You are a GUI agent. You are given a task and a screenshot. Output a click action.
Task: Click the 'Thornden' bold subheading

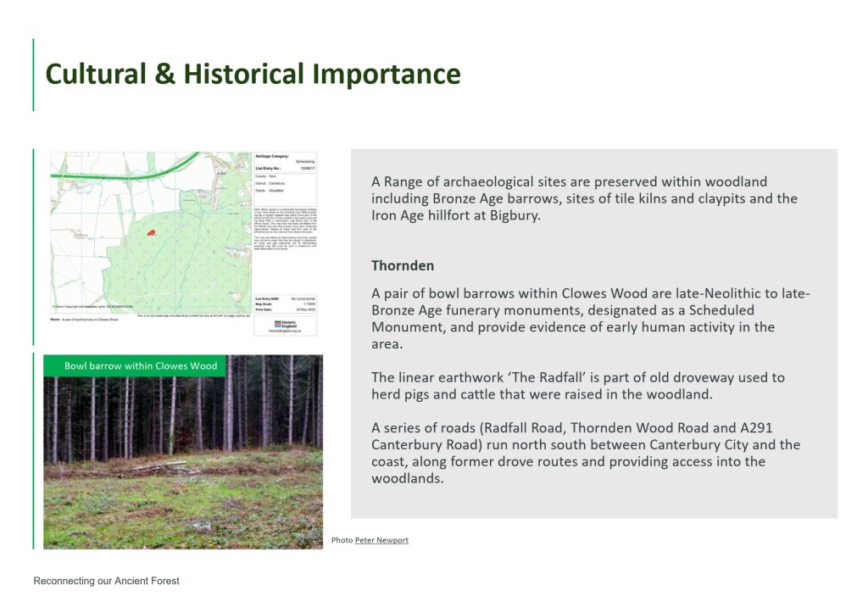coord(403,265)
